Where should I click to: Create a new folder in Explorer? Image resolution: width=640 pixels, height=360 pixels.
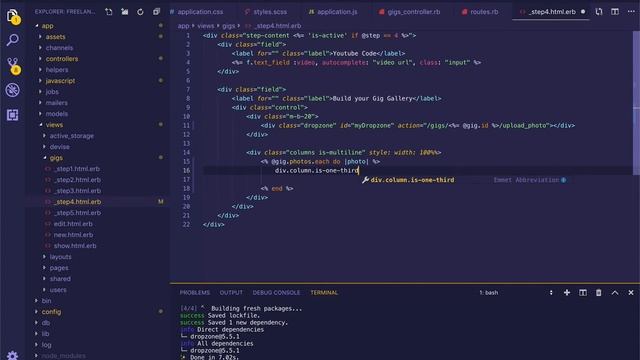(x=125, y=12)
